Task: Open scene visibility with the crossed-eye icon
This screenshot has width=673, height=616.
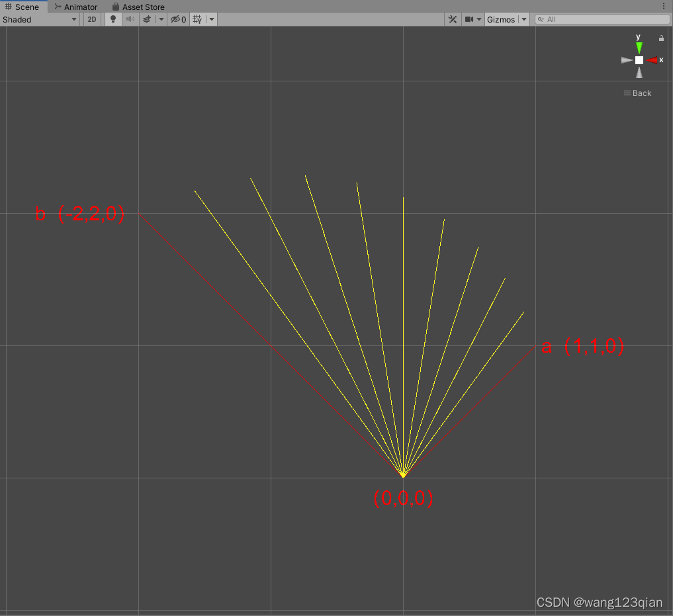Action: 176,19
